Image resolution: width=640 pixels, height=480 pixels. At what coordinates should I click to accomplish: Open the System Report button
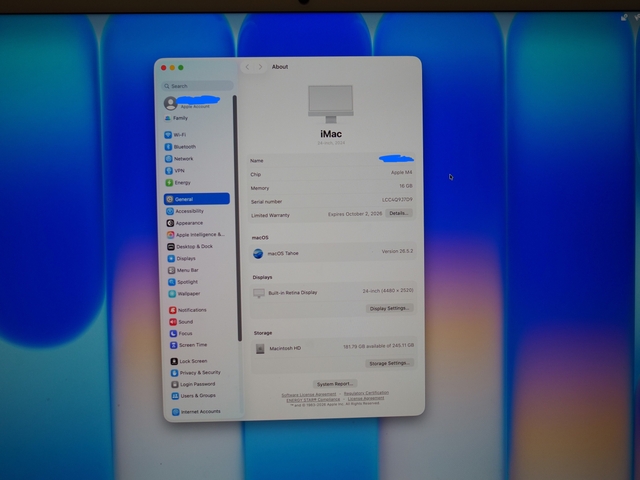tap(335, 384)
